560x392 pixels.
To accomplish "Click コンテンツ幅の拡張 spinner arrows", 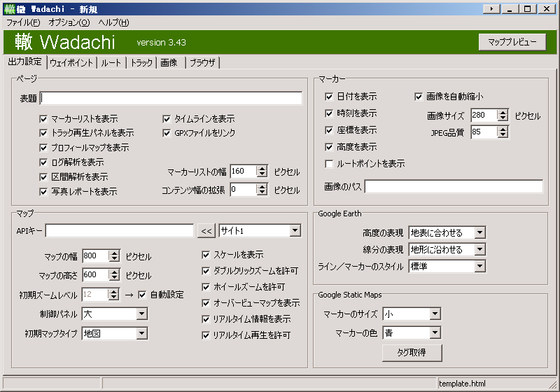I will [262, 190].
